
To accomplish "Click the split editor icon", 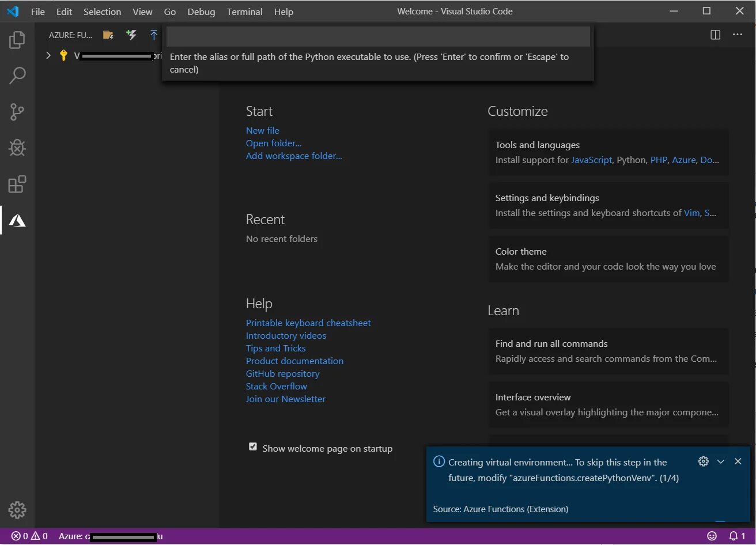I will coord(715,35).
